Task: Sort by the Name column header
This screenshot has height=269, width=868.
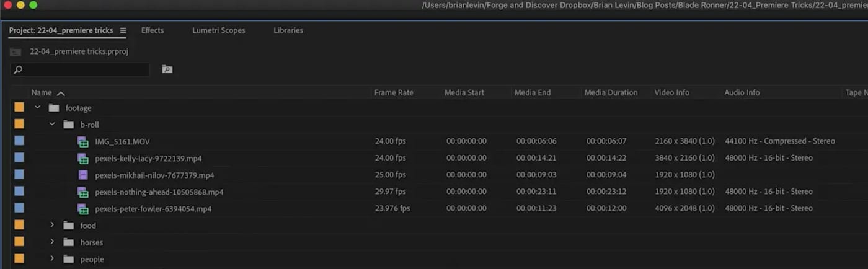Action: coord(42,93)
